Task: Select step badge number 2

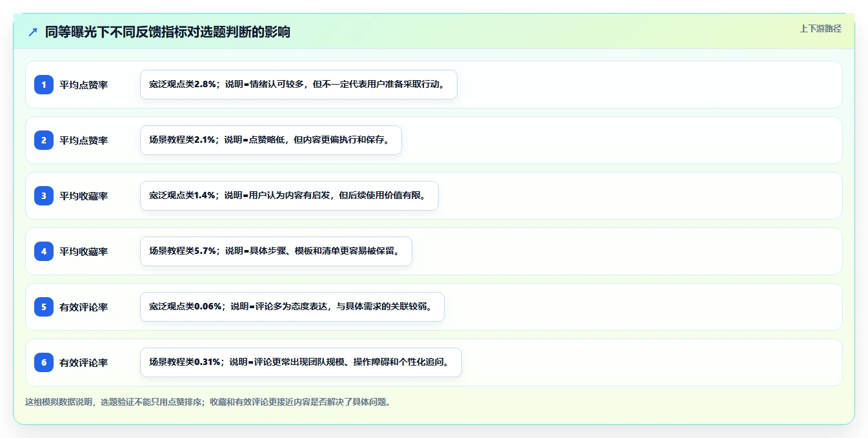Action: 44,140
